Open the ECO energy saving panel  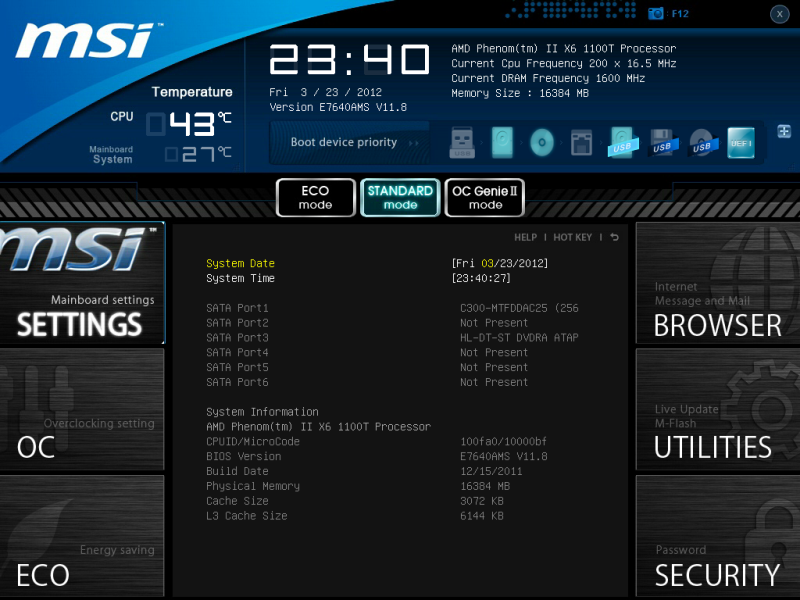[x=82, y=536]
